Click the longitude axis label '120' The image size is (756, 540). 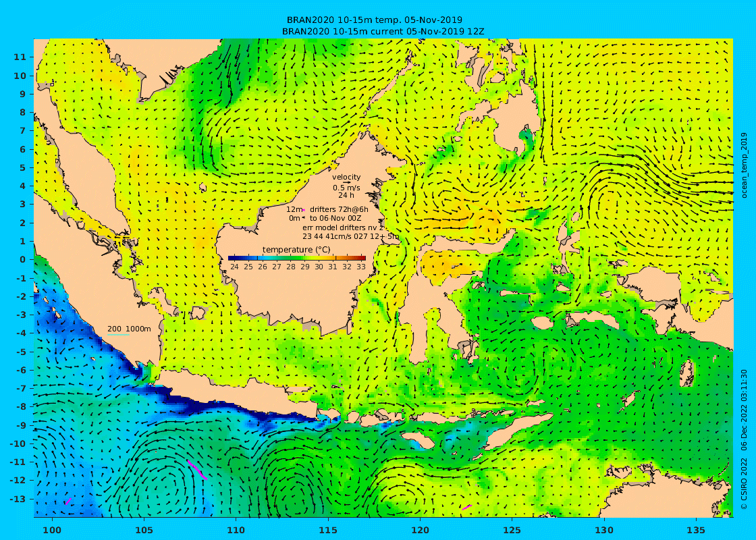point(420,530)
